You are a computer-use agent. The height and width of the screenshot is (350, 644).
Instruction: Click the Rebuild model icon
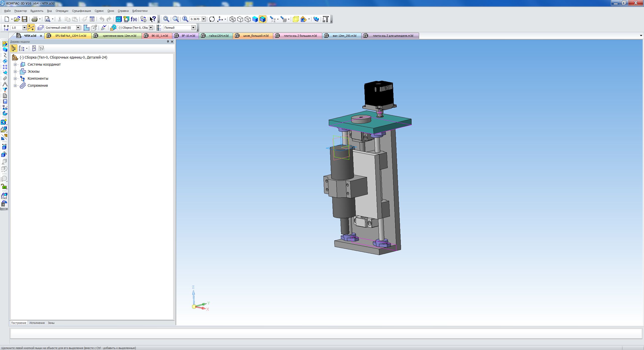212,19
